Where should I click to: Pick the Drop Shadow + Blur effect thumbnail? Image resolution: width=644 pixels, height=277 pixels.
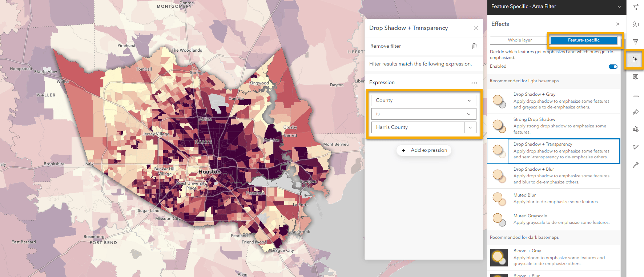(x=499, y=176)
